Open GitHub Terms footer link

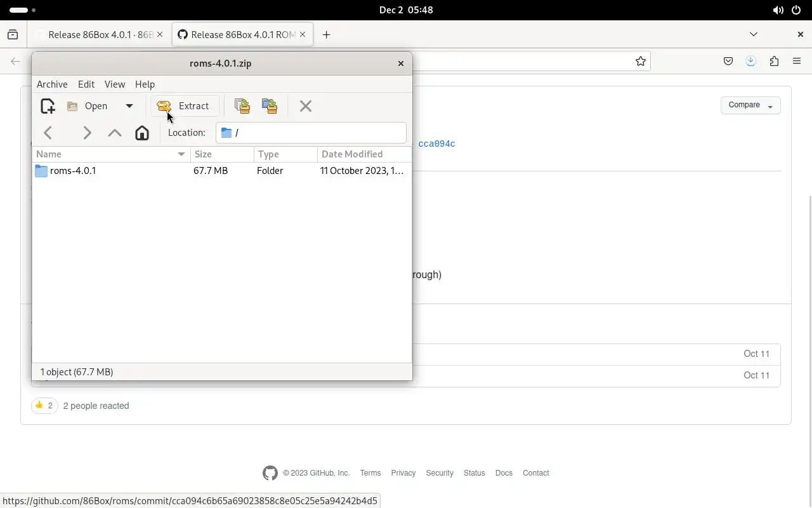370,473
